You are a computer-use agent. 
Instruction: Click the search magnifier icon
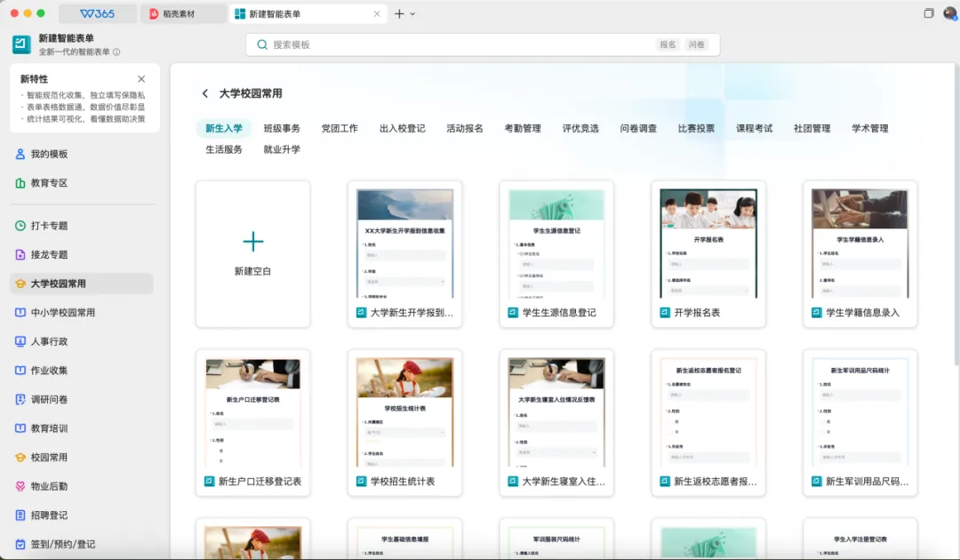pos(262,44)
